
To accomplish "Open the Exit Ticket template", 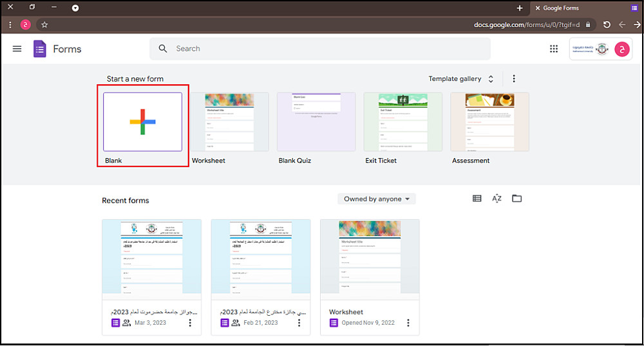I will [403, 122].
